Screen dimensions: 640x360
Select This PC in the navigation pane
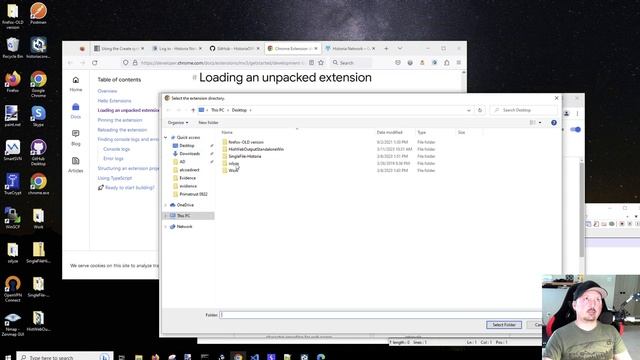coord(183,216)
